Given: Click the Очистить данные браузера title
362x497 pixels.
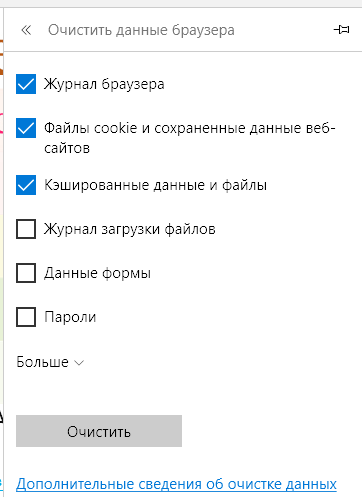Looking at the screenshot, I should (141, 30).
